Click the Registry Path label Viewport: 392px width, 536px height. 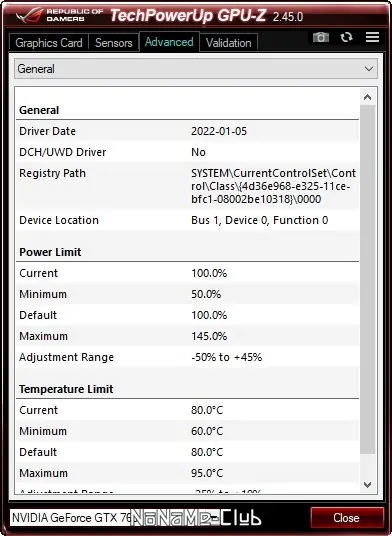tap(52, 173)
